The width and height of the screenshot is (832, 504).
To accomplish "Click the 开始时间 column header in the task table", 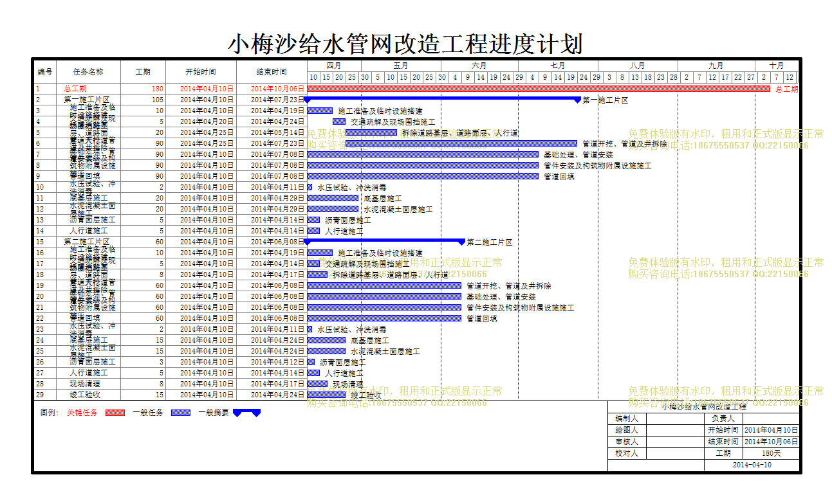I will click(x=201, y=72).
